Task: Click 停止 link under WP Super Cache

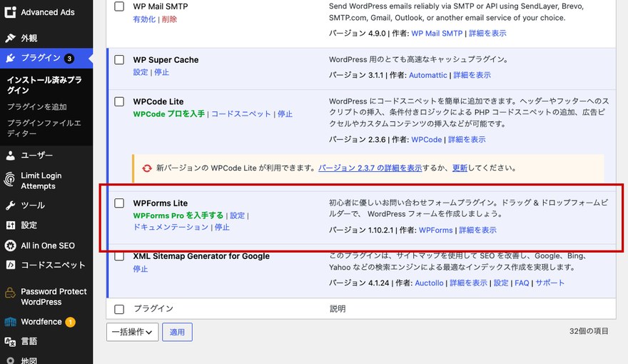Action: pos(162,72)
